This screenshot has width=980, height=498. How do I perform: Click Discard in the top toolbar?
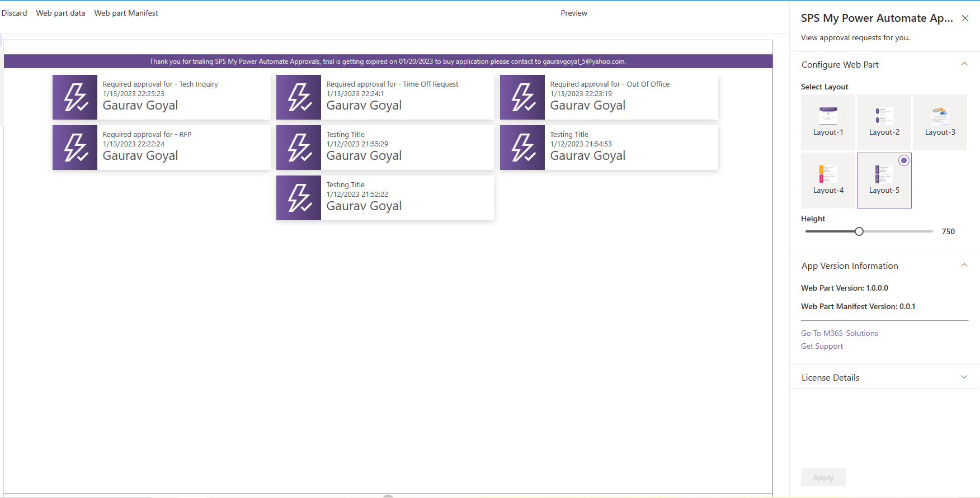tap(15, 13)
